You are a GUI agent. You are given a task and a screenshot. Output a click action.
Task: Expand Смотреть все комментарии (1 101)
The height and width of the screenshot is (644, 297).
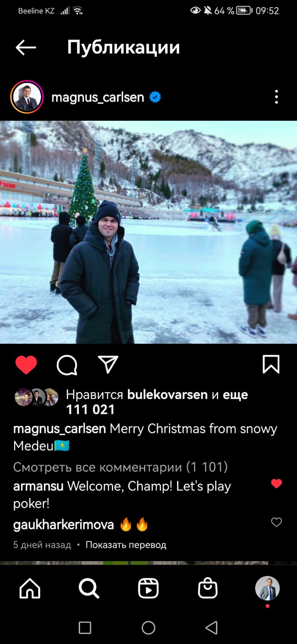[120, 467]
